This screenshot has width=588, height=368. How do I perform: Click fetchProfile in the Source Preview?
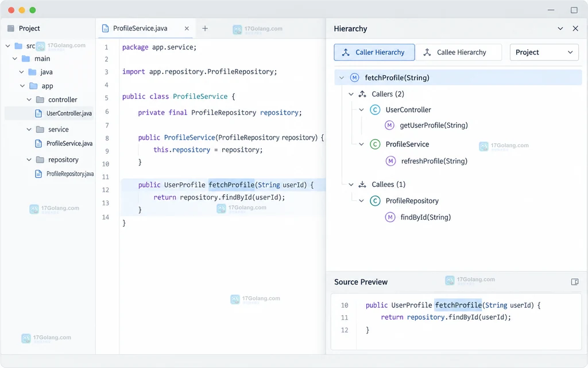(x=458, y=305)
